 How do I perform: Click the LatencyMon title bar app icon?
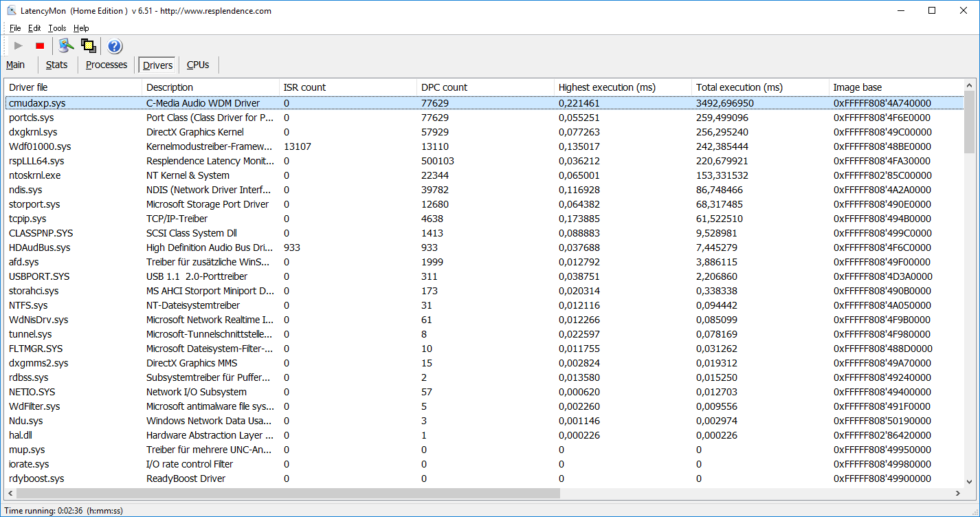coord(11,10)
